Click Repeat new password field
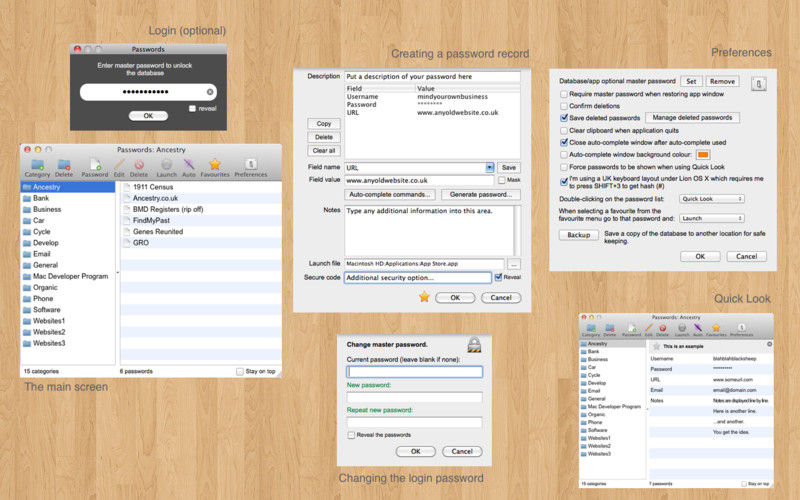The height and width of the screenshot is (500, 800). [414, 422]
